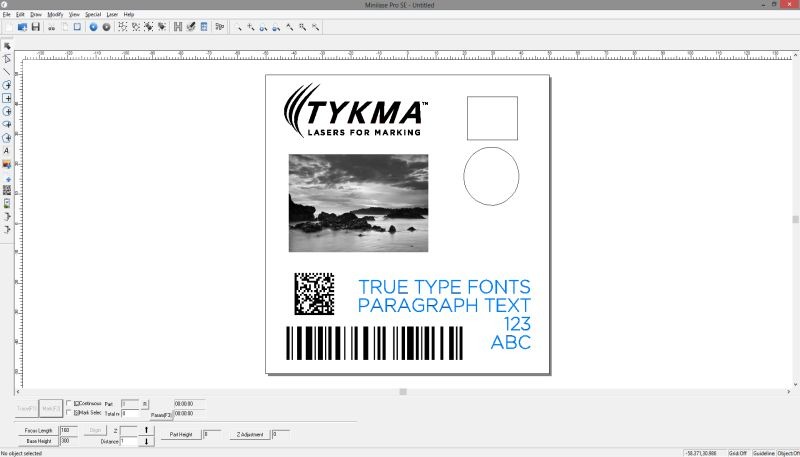
Task: Open the Special menu
Action: pos(93,14)
